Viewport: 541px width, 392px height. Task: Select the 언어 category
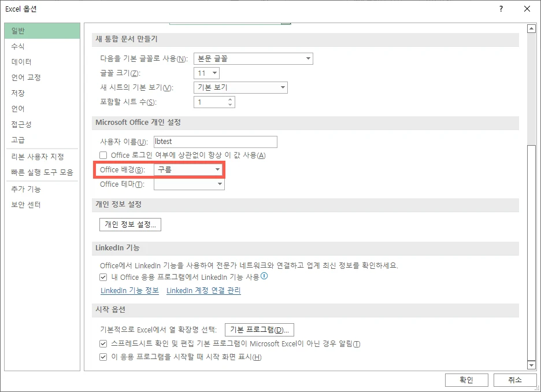[x=42, y=109]
